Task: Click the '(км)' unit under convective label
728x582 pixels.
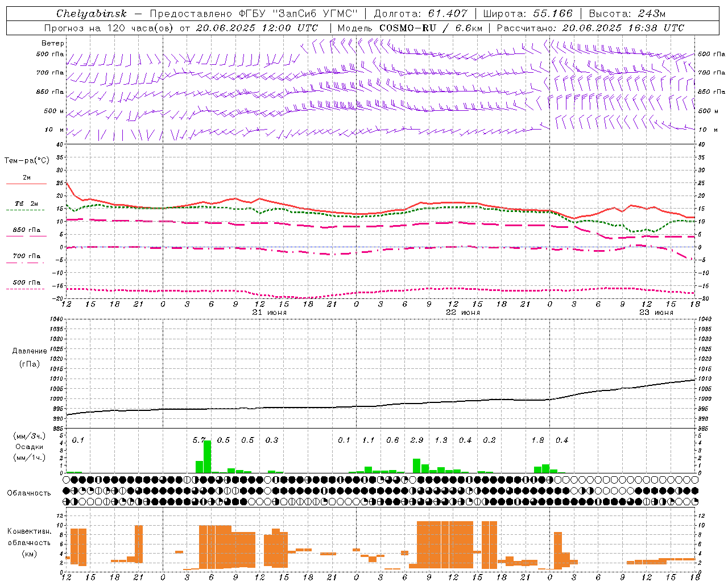Action: click(30, 554)
